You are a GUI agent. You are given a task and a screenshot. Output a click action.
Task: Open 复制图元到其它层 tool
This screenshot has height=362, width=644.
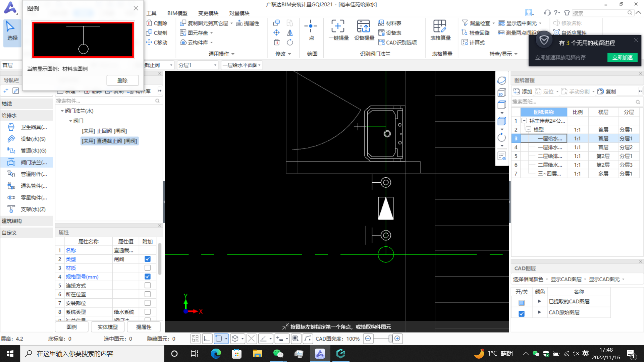(x=206, y=23)
